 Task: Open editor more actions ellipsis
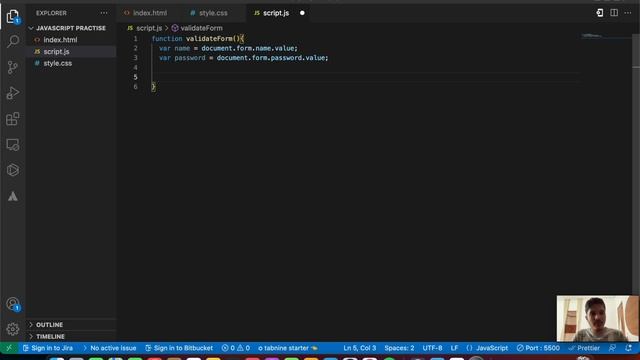pos(628,13)
